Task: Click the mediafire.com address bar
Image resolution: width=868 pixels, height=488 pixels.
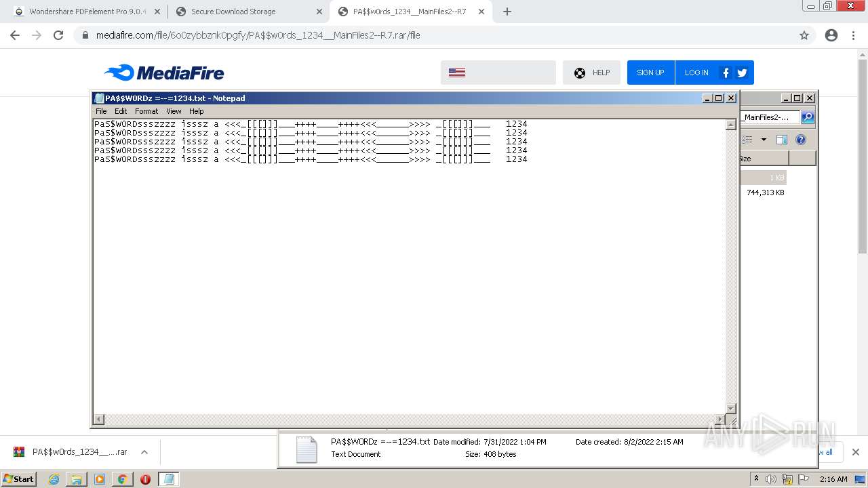Action: click(434, 35)
